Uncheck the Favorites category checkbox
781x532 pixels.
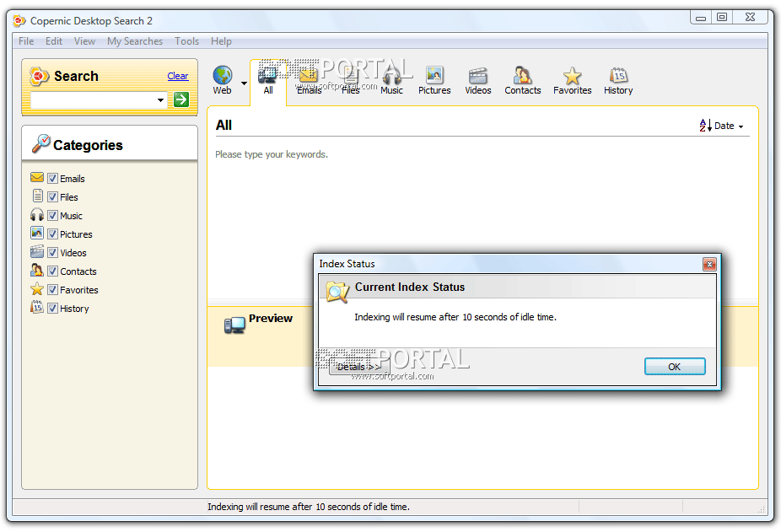point(53,289)
